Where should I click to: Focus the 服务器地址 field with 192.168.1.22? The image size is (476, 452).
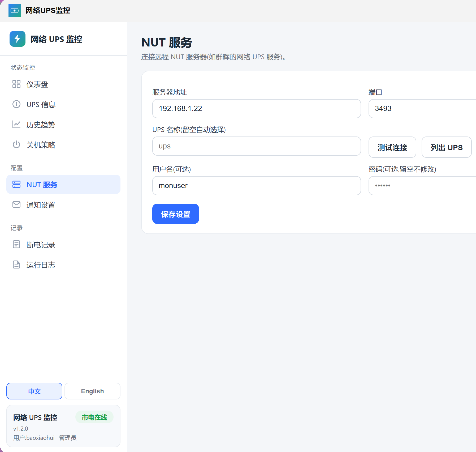point(257,109)
